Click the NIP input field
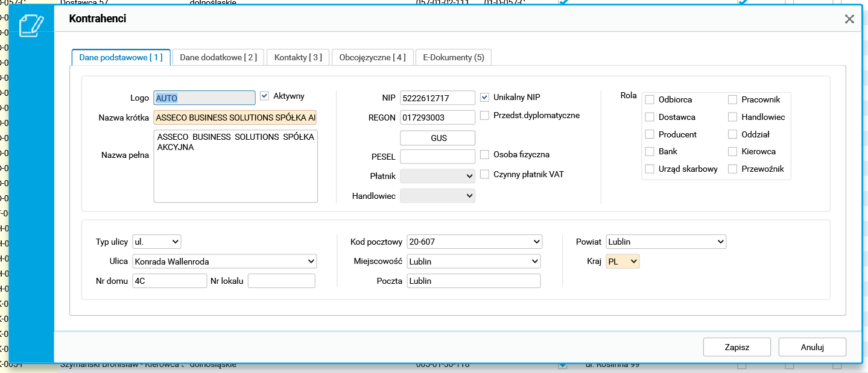The height and width of the screenshot is (373, 868). tap(438, 98)
